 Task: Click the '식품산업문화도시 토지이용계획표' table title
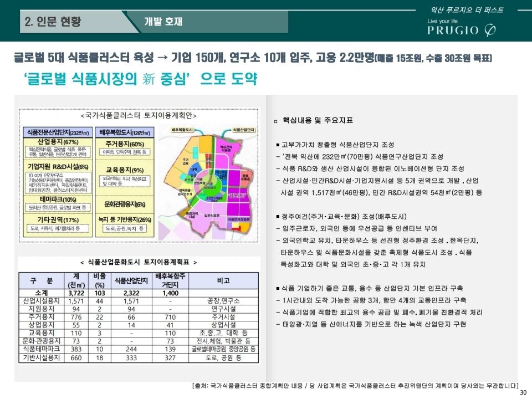(139, 262)
